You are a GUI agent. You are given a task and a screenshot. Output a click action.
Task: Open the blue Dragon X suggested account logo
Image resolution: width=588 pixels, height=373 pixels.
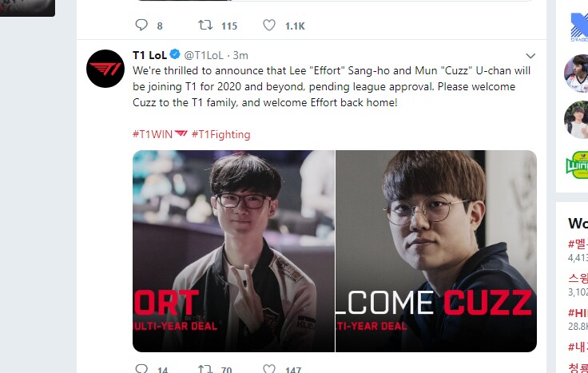click(579, 27)
